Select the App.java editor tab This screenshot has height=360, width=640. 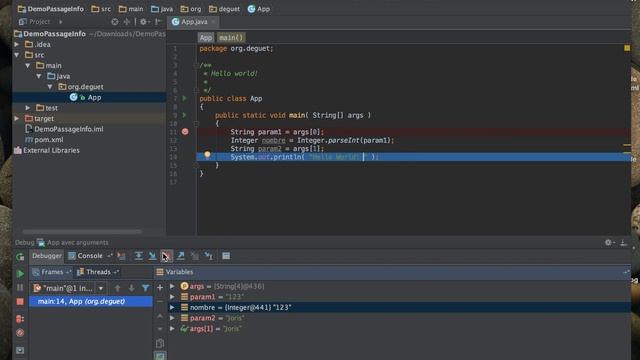(x=194, y=22)
